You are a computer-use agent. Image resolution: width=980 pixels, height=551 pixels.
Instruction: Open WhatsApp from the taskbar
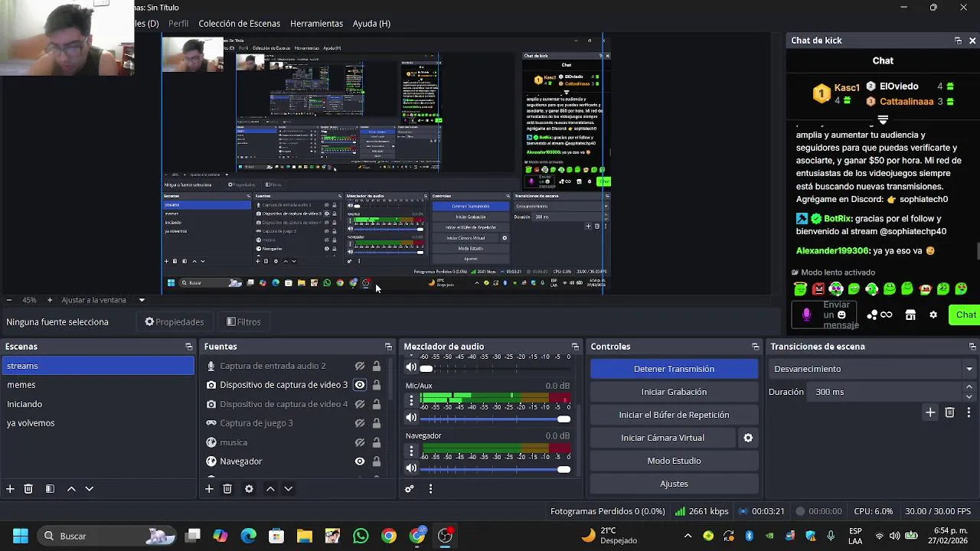(x=361, y=536)
